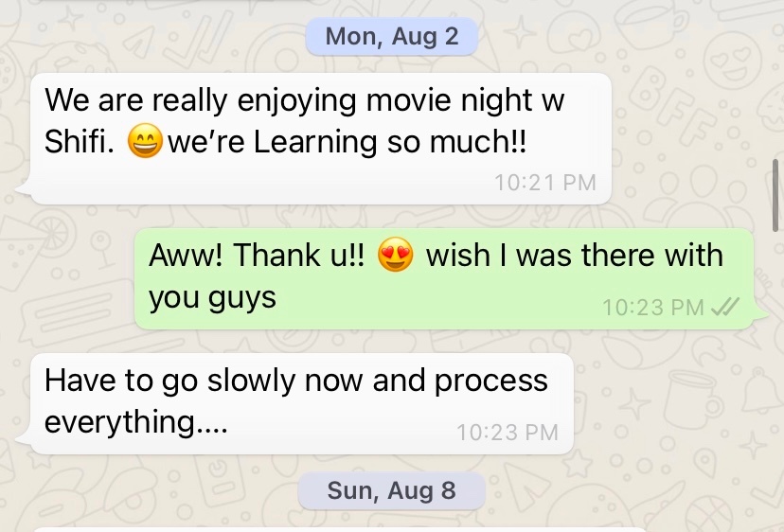The width and height of the screenshot is (784, 532).
Task: Click the word "Shifi." in first message
Action: point(79,141)
